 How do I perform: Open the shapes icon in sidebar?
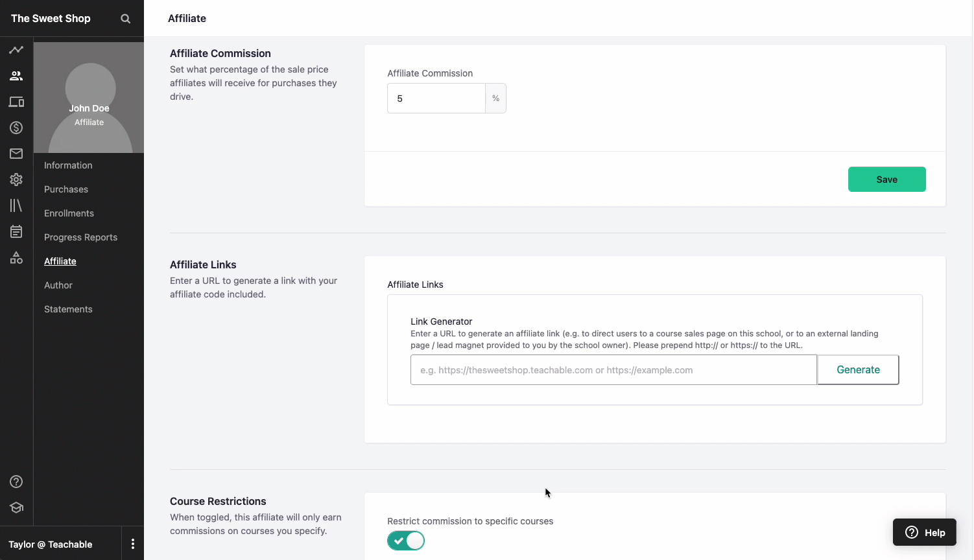point(16,257)
